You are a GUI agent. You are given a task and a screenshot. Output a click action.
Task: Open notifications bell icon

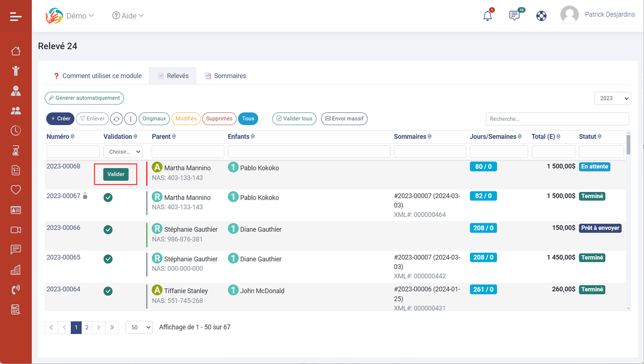click(488, 16)
